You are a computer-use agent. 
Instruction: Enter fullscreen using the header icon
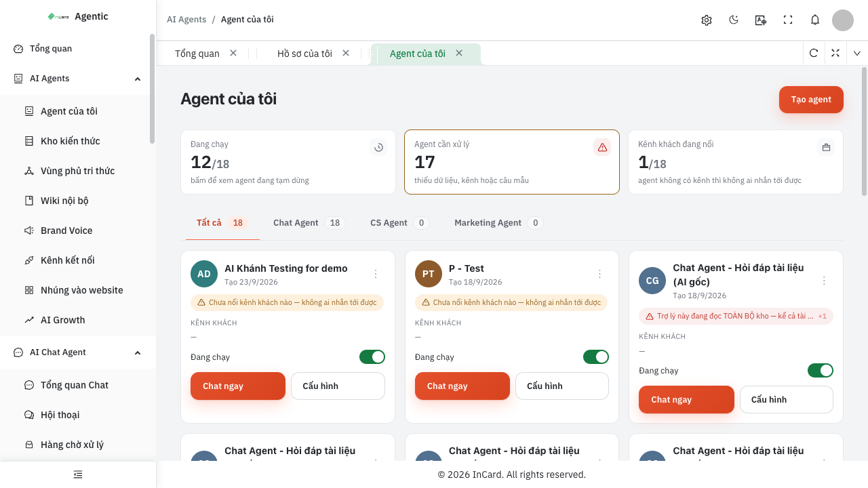[x=788, y=20]
